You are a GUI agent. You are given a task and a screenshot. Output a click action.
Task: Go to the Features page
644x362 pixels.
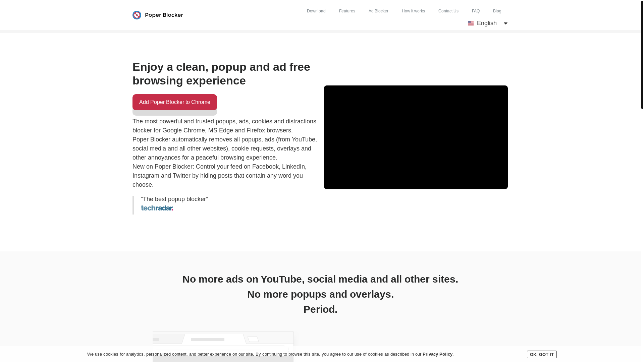point(347,11)
